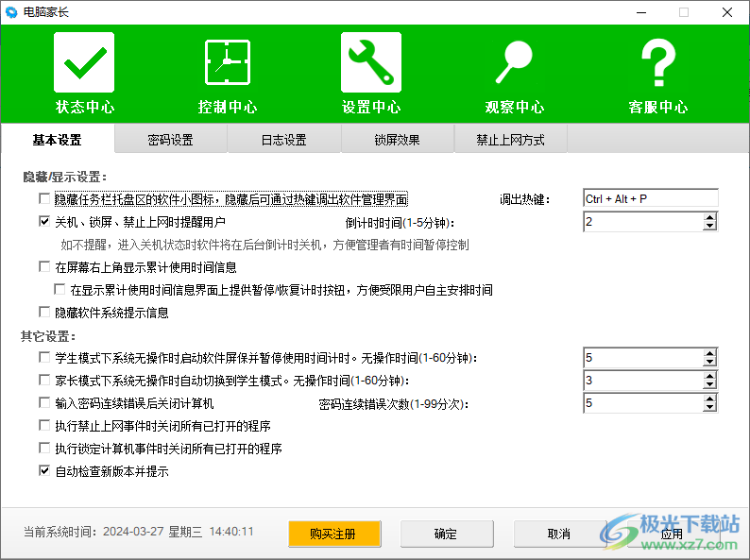
Task: Open the 客服中心 question mark icon
Action: point(658,62)
